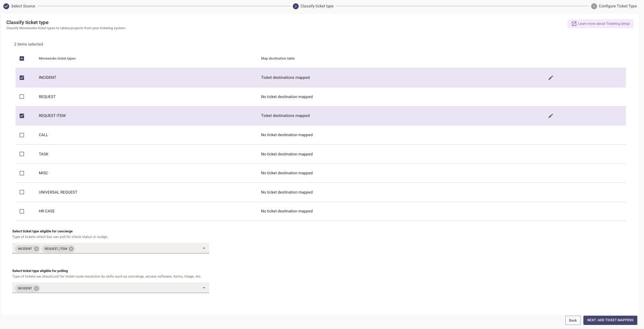
Task: Expand the concierge ticket type dropdown arrow
Action: click(204, 248)
